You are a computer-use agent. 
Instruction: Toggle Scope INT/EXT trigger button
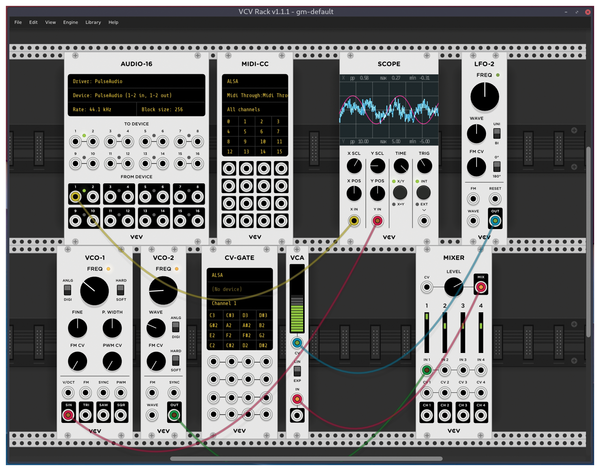[424, 192]
